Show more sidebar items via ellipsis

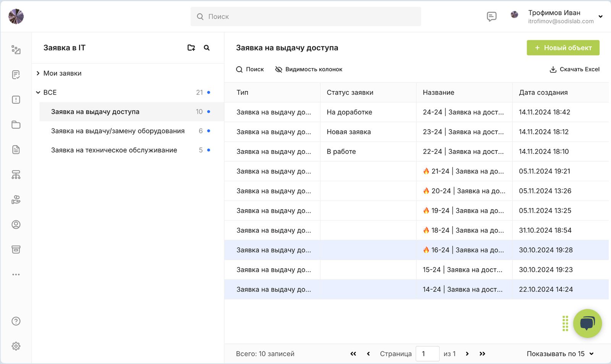coord(16,275)
